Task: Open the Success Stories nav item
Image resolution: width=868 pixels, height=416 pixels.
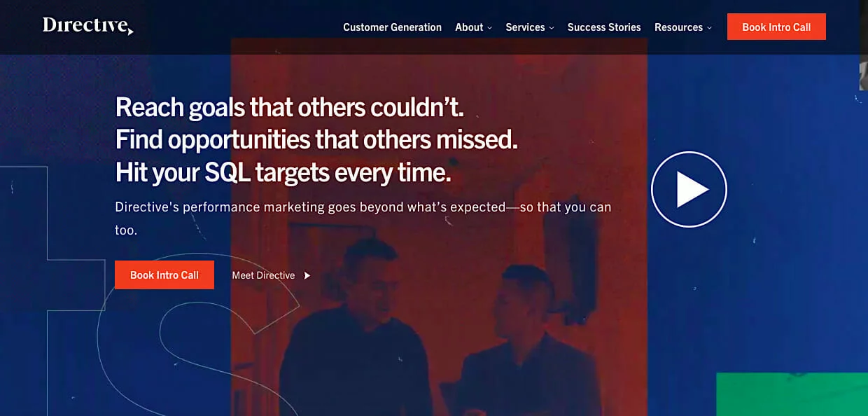Action: [604, 27]
